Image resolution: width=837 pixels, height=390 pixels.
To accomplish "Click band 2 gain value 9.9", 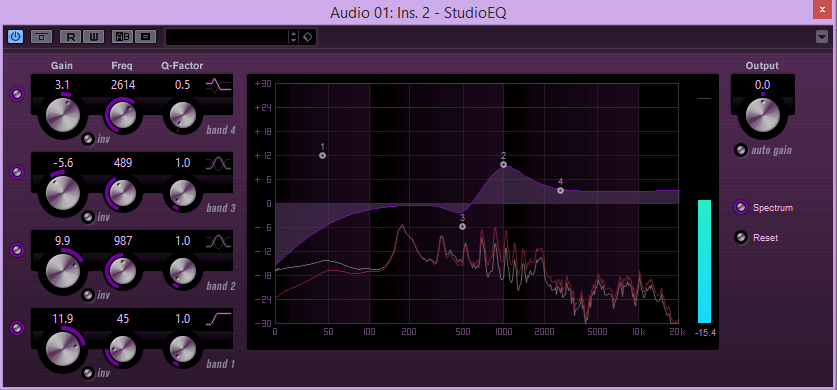I will coord(62,241).
